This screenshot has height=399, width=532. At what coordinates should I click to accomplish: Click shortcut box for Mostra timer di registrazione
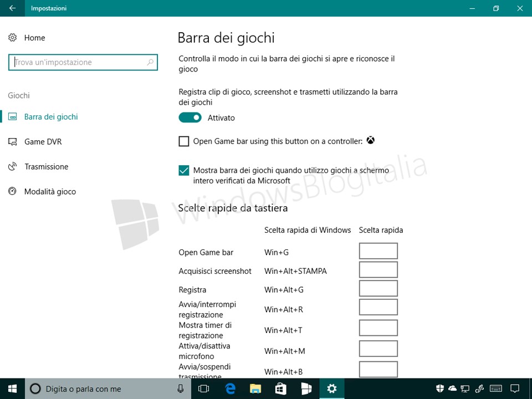pos(378,328)
